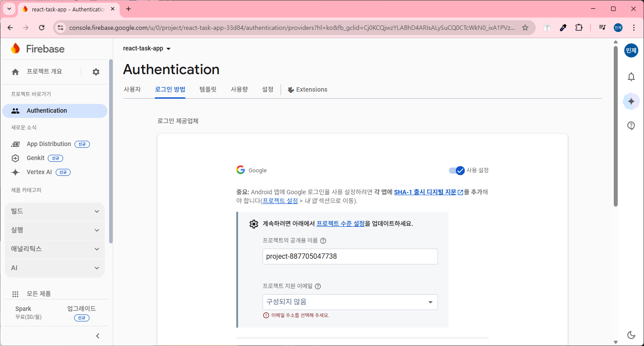
Task: Click the 프로젝트 개요 label
Action: tap(44, 71)
